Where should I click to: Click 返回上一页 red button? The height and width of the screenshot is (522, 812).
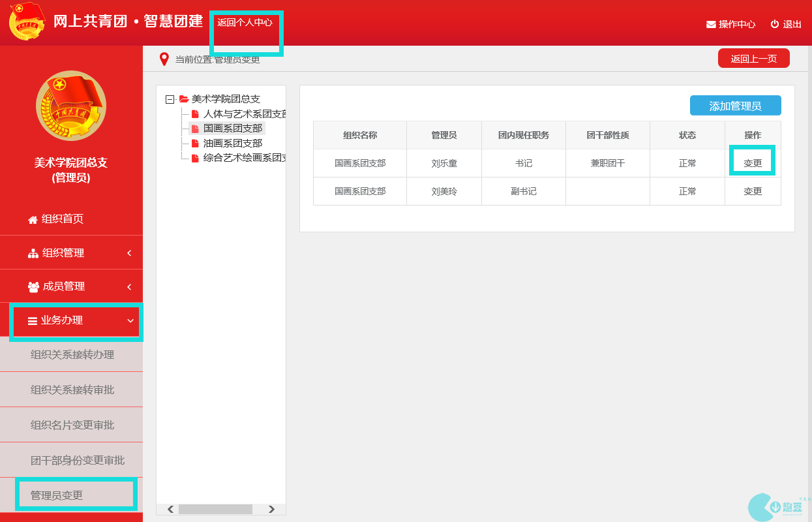tap(753, 59)
